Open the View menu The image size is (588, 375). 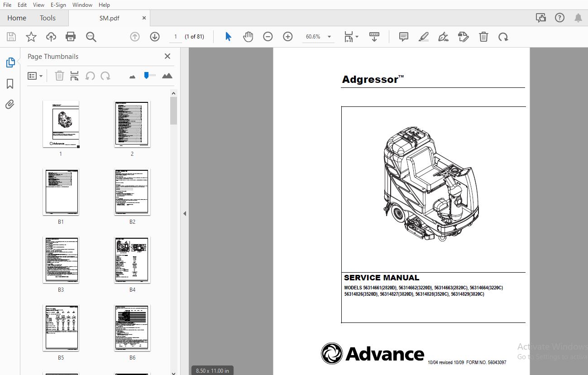tap(39, 5)
